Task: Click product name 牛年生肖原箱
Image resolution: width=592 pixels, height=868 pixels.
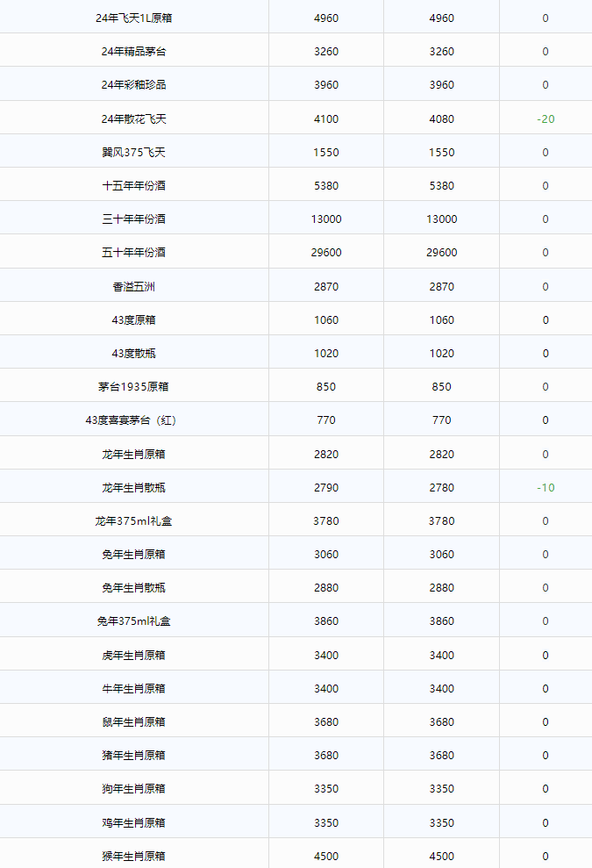Action: tap(134, 689)
